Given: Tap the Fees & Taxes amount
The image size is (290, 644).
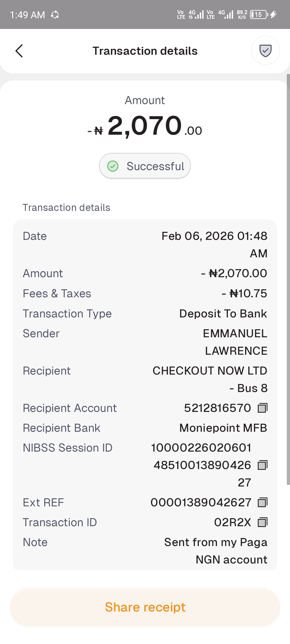Looking at the screenshot, I should (x=244, y=294).
